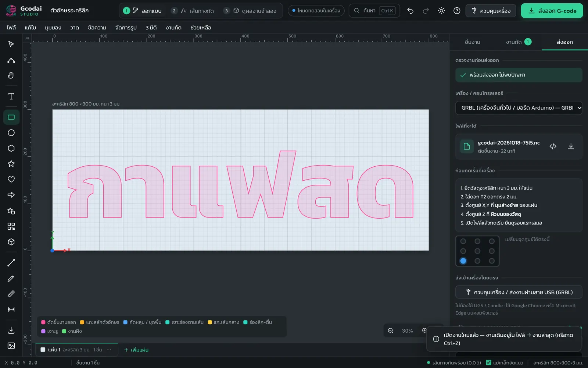Toggle the แผ่น 1 sheet checkbox
Viewport: 588px width, 368px height.
[43, 350]
